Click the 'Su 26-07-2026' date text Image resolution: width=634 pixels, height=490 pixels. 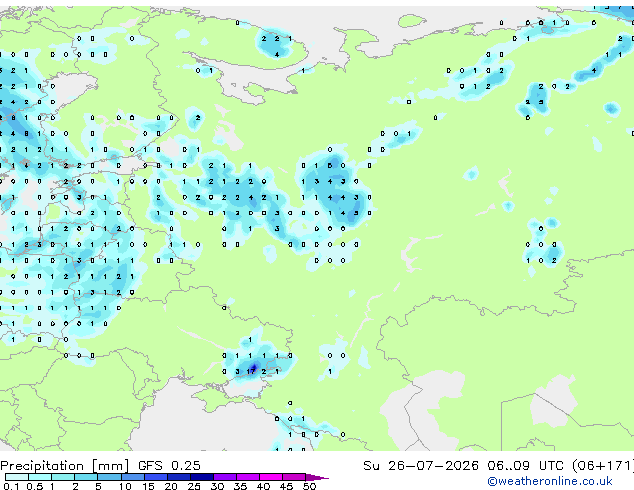421,466
